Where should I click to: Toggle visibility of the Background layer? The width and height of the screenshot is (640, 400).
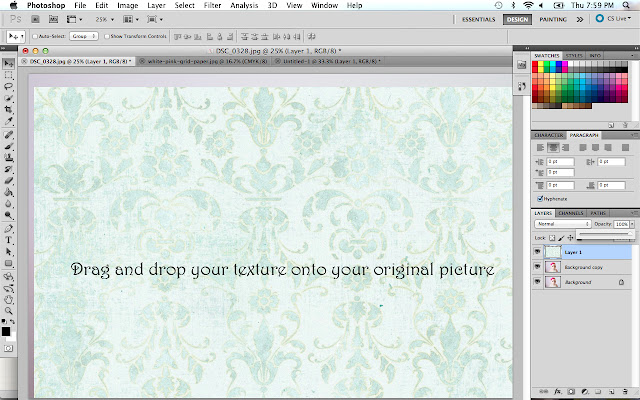pos(537,282)
